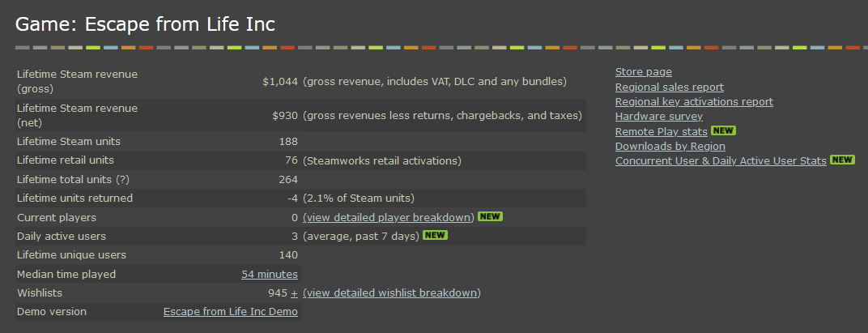Click the returns, chargebacks, and taxes note
This screenshot has width=868, height=333.
pyautogui.click(x=442, y=116)
